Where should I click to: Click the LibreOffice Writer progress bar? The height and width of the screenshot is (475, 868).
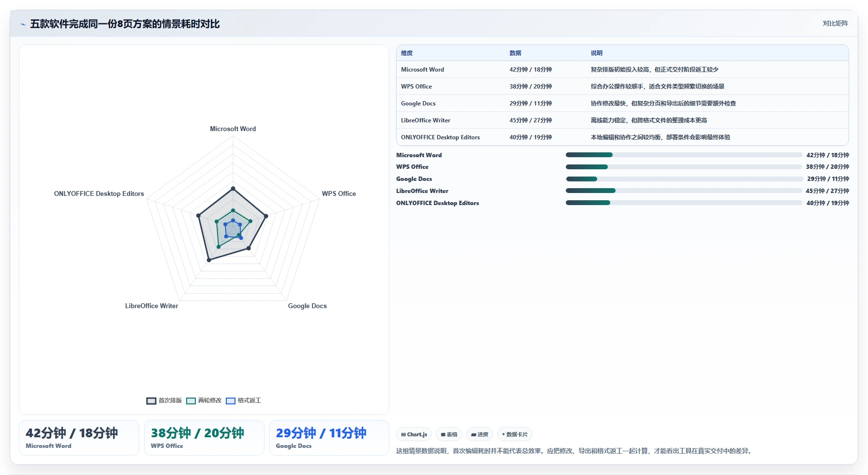684,191
